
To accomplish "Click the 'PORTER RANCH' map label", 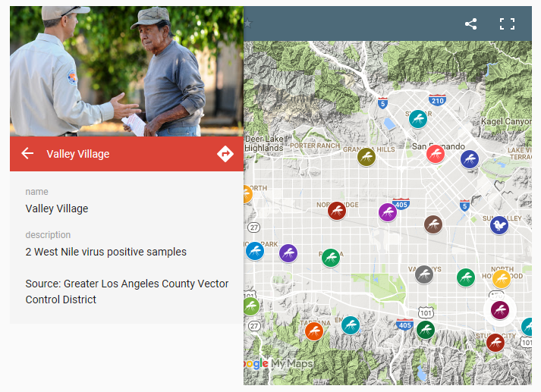I will coord(315,146).
